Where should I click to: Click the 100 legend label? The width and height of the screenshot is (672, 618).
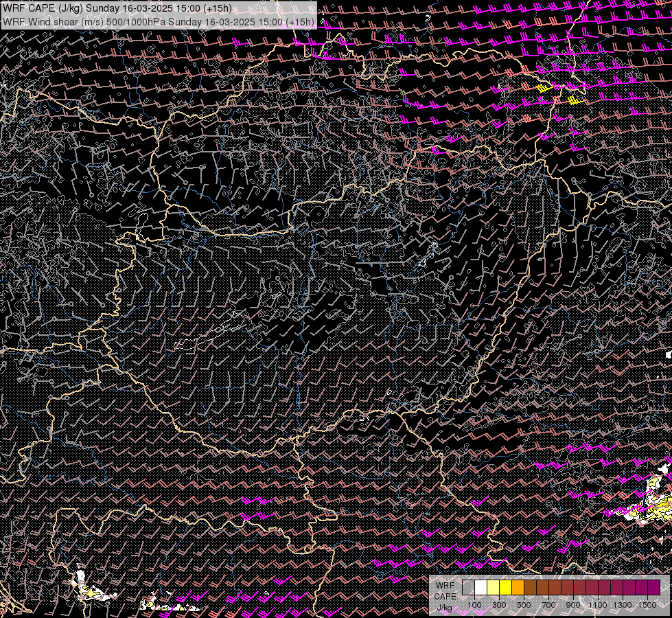[x=474, y=605]
